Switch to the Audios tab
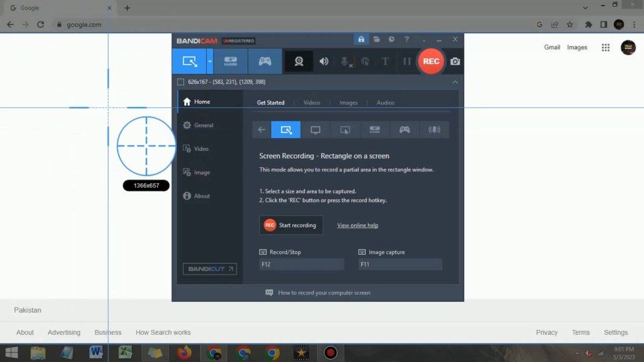644x362 pixels. click(385, 103)
